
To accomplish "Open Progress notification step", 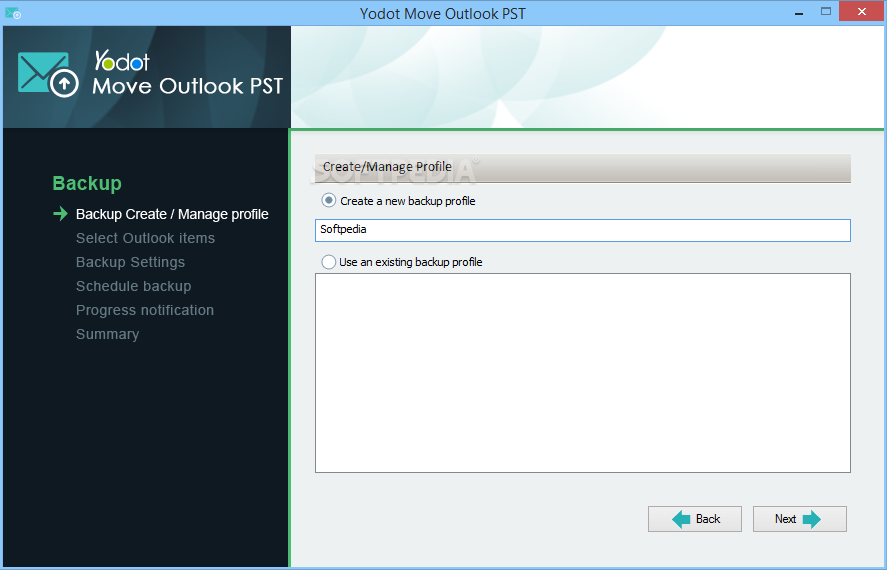I will point(145,310).
